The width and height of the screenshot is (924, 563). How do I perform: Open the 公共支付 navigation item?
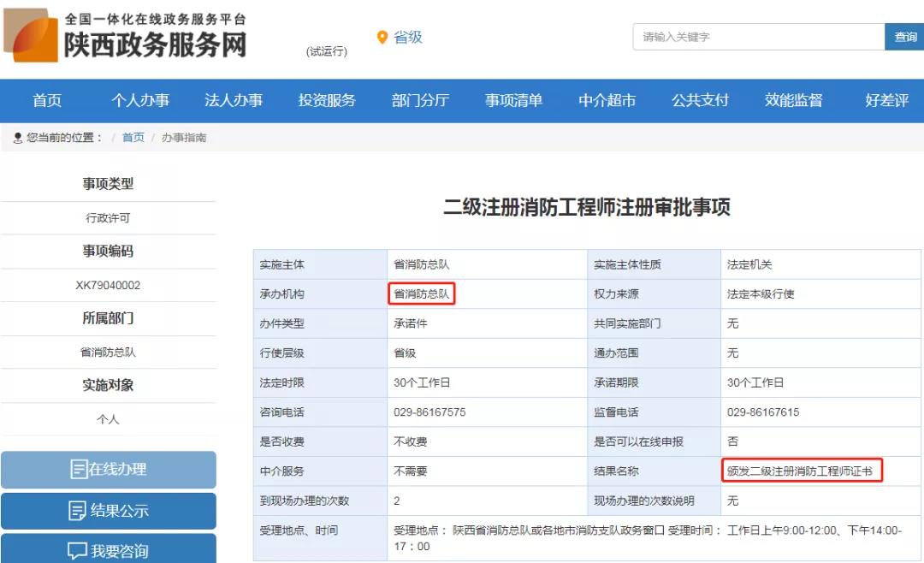click(x=700, y=100)
